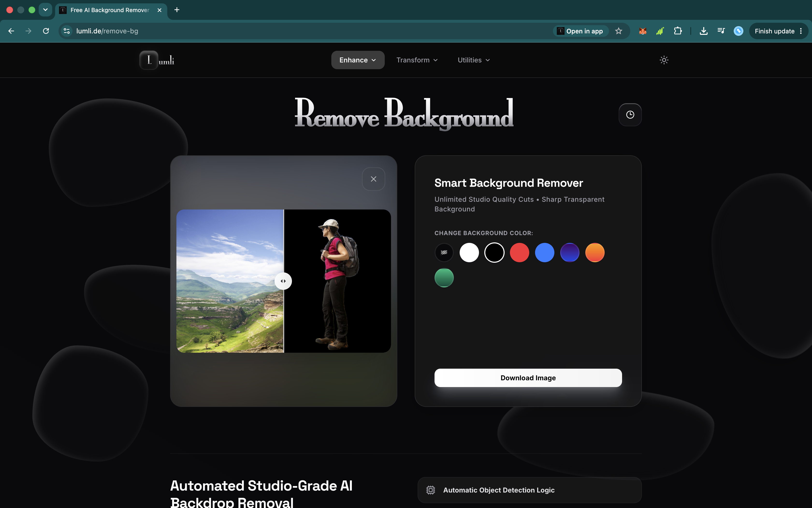812x508 pixels.
Task: Open a new browser tab
Action: click(177, 10)
